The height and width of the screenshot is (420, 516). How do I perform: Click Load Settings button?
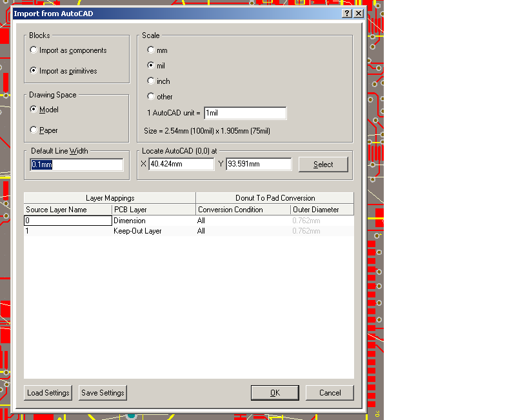(x=48, y=393)
